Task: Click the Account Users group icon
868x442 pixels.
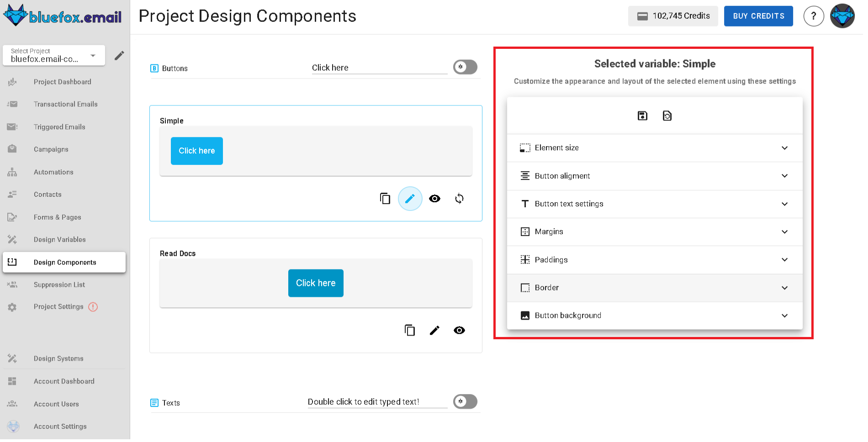Action: pyautogui.click(x=12, y=405)
